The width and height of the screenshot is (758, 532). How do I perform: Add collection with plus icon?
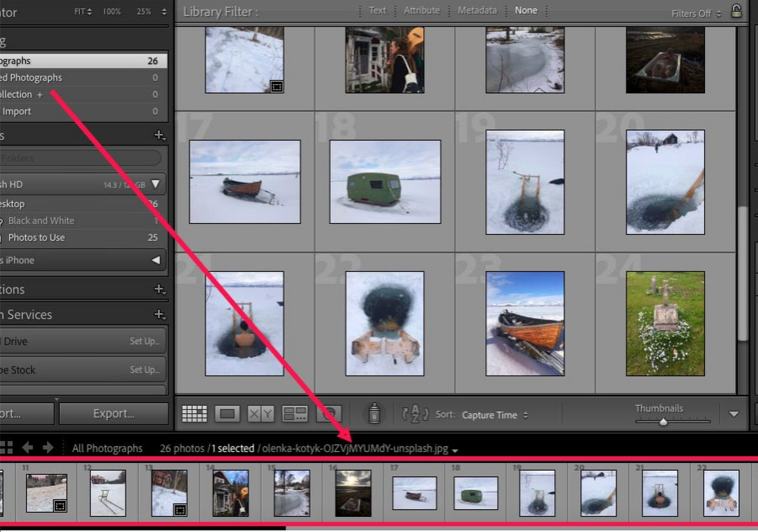click(159, 289)
